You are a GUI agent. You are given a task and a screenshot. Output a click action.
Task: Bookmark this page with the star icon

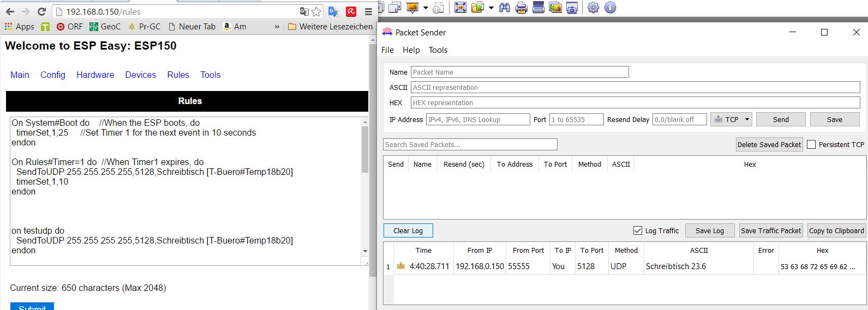click(316, 11)
